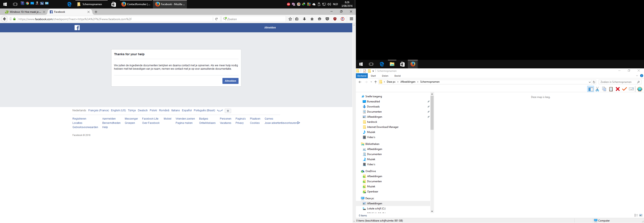Click the scissors cut icon in Explorer
This screenshot has width=644, height=223.
(x=597, y=89)
